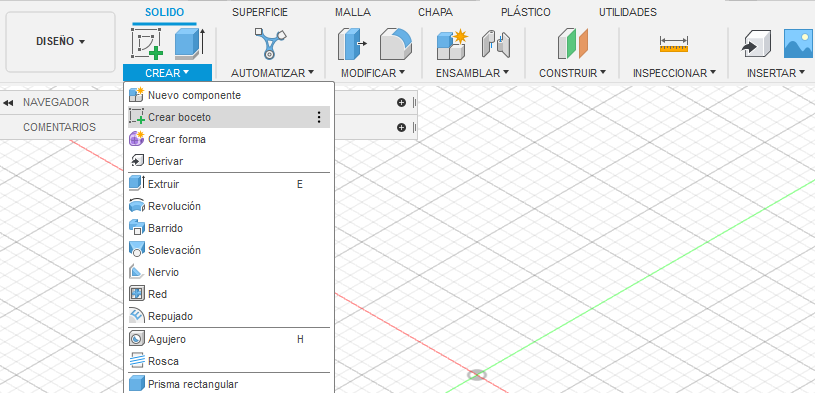The image size is (815, 393).
Task: Click the H shortcut label beside Agujero
Action: click(300, 339)
